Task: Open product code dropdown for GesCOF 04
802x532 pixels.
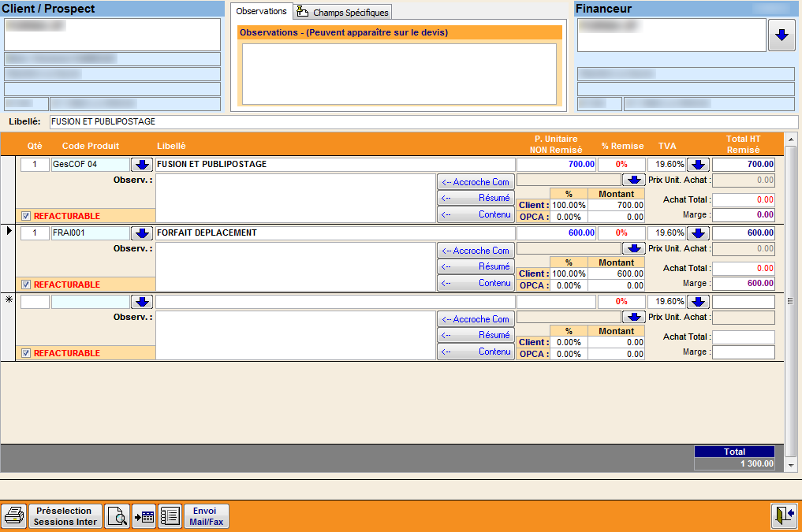Action: coord(142,165)
